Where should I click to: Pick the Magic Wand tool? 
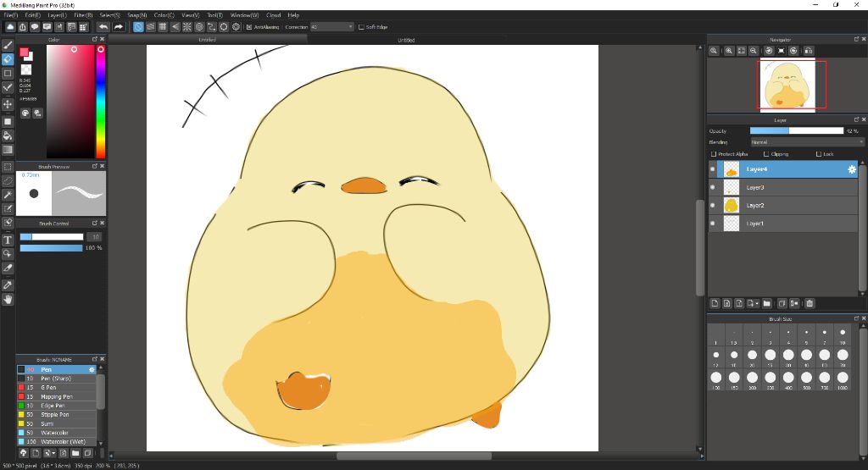click(8, 195)
